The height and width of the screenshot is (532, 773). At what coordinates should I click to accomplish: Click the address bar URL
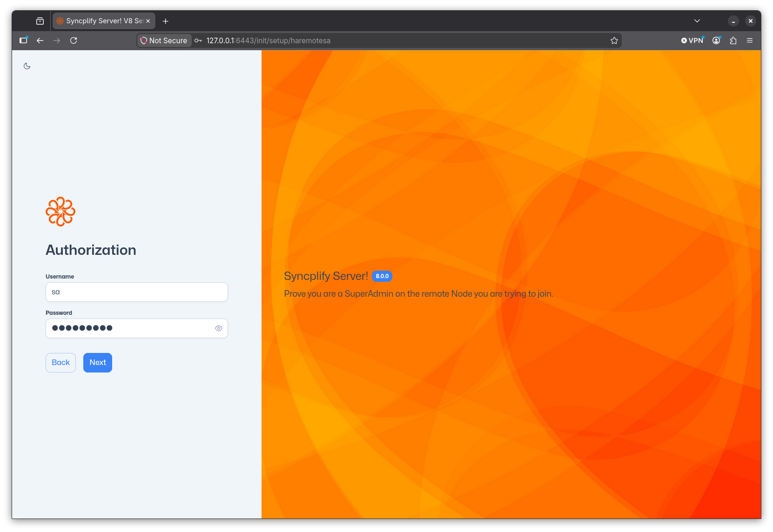(269, 40)
